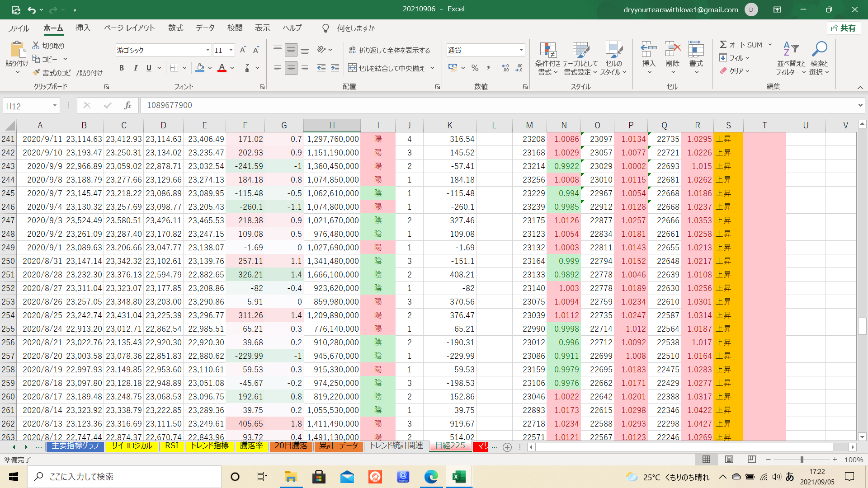This screenshot has height=488, width=868.
Task: Click the Increase Indent icon
Action: [335, 68]
